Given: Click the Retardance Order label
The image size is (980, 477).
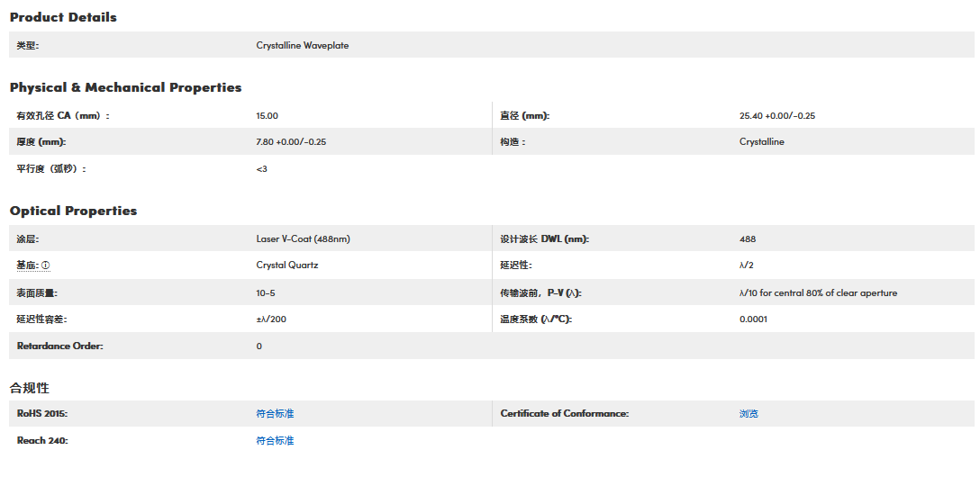Looking at the screenshot, I should 59,346.
